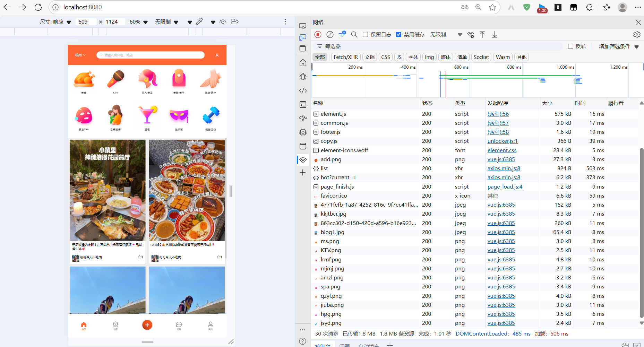
Task: Add page to favorites star icon
Action: click(492, 7)
